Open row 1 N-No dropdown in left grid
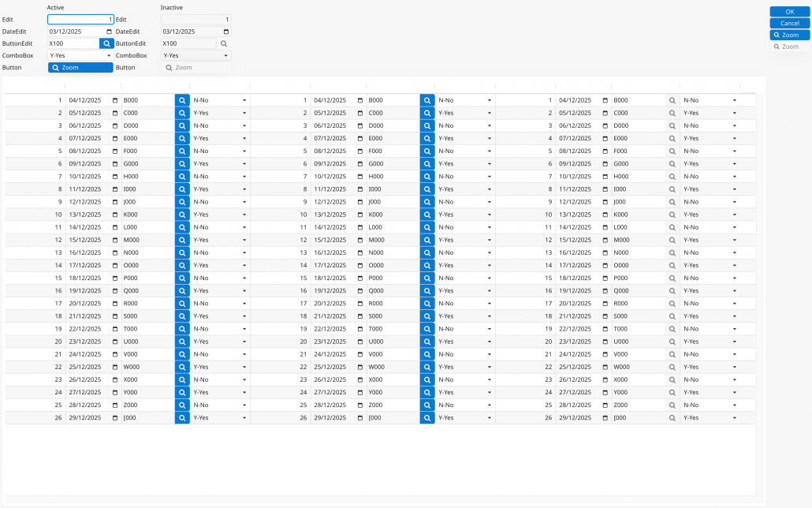Image resolution: width=812 pixels, height=508 pixels. (x=244, y=100)
